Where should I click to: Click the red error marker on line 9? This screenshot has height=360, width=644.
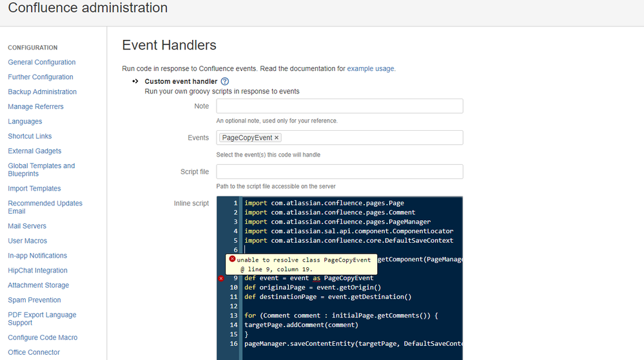(x=221, y=278)
